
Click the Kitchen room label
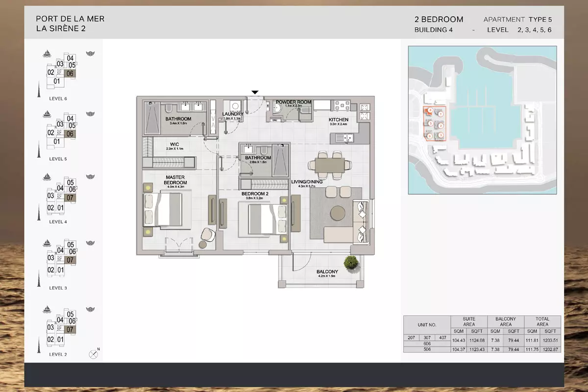point(339,120)
